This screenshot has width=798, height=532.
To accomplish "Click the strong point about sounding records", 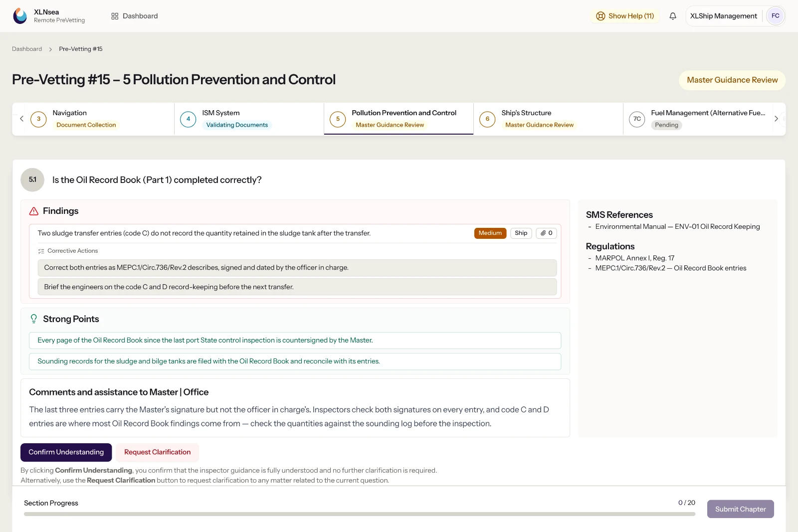I will (x=295, y=361).
